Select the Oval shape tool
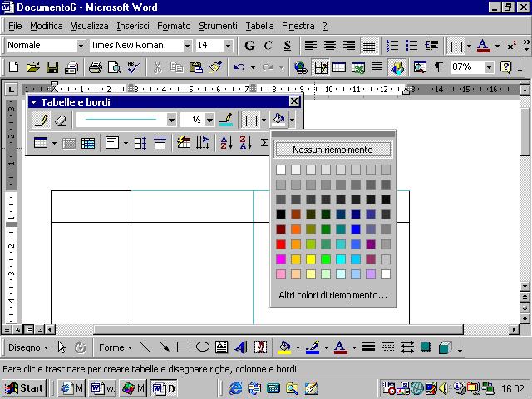The width and height of the screenshot is (532, 399). (203, 347)
